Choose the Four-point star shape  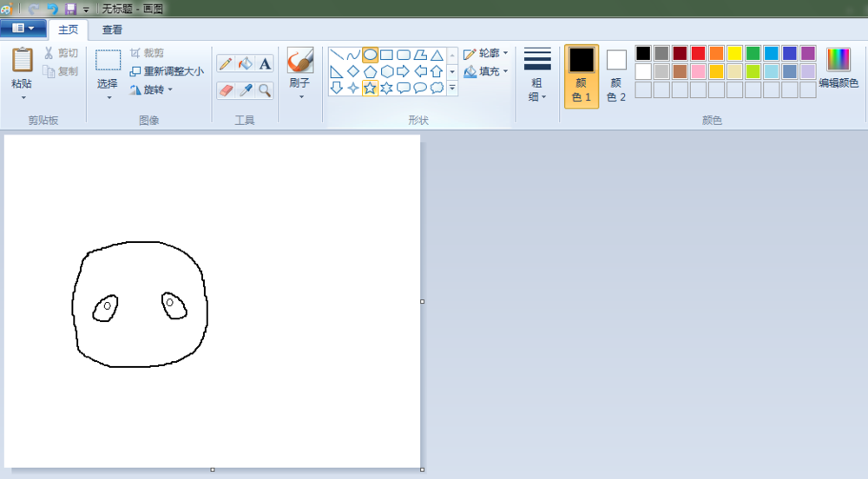[x=353, y=88]
